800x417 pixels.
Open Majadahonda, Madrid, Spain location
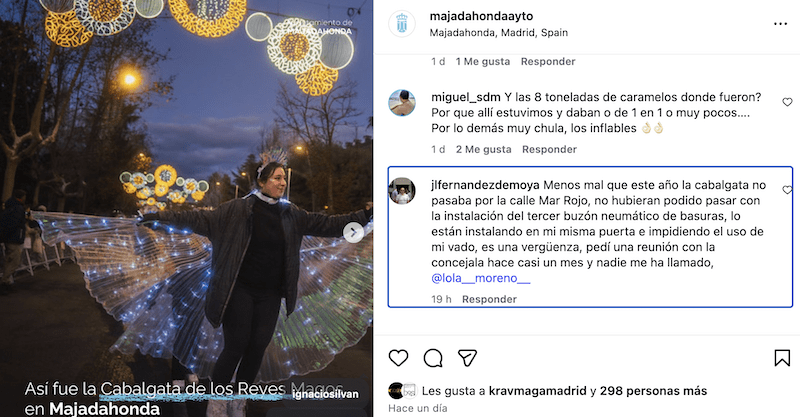[x=498, y=33]
